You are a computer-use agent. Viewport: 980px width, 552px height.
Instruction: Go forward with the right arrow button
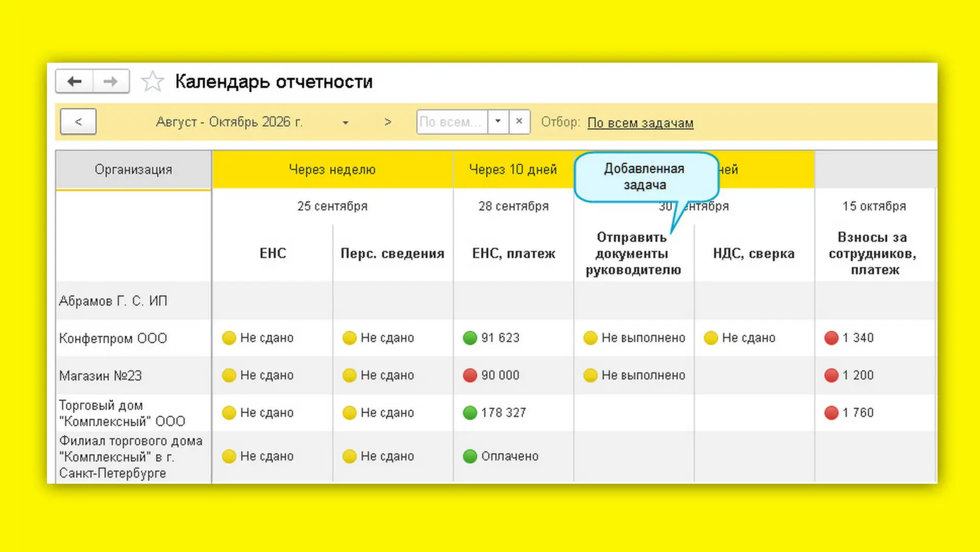111,82
